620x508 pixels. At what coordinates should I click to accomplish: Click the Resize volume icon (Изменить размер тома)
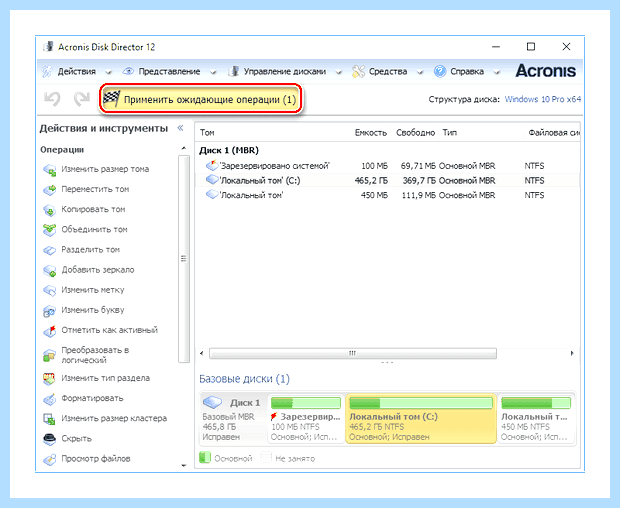click(x=49, y=170)
